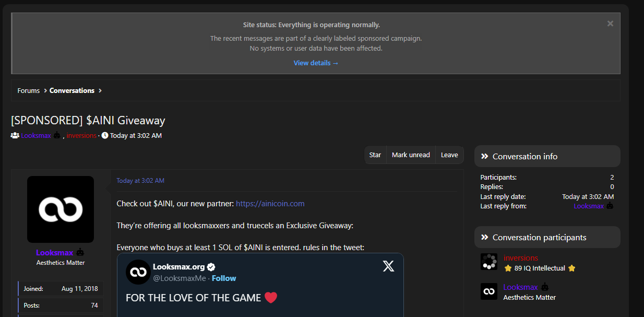This screenshot has width=644, height=317.
Task: Go to Forums breadcrumb
Action: (28, 91)
